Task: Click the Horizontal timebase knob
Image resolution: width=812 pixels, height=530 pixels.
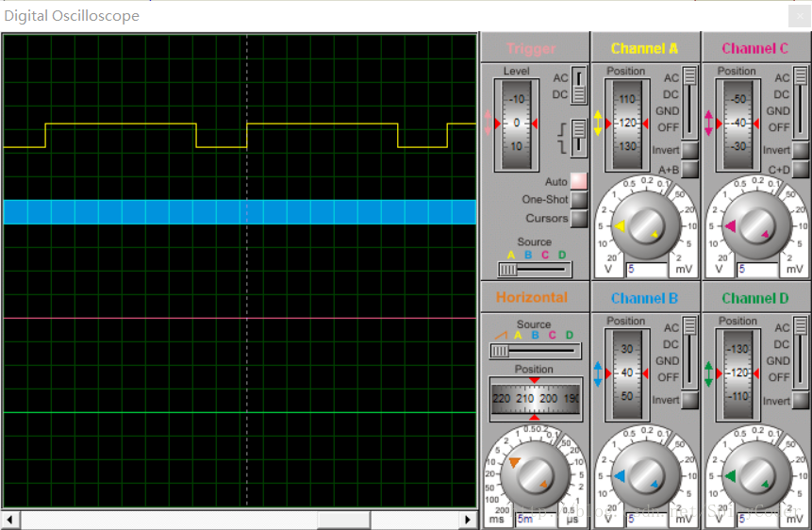Action: tap(535, 473)
